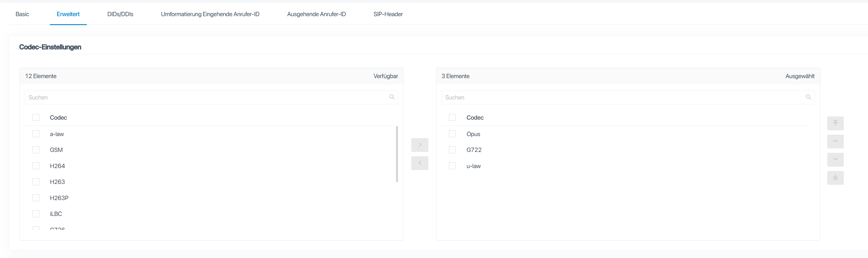Select the Opus codec checkbox
868x258 pixels.
pyautogui.click(x=452, y=134)
